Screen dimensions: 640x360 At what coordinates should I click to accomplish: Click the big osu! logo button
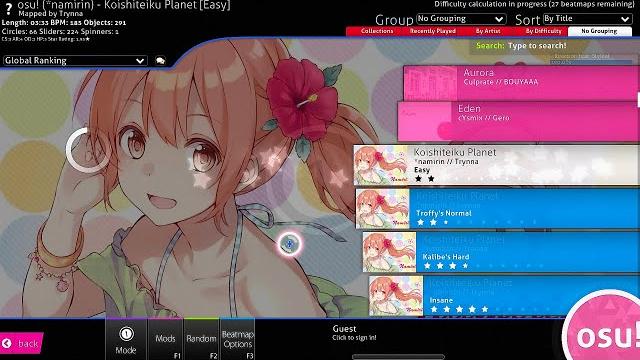604,331
